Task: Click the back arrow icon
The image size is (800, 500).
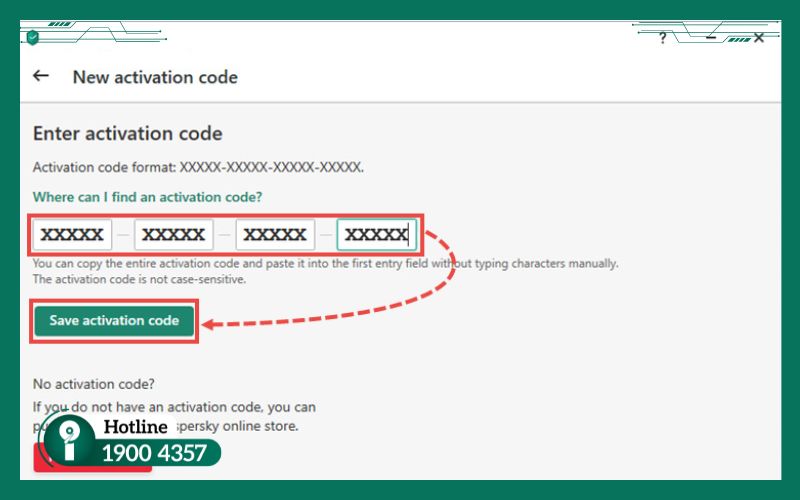Action: [x=41, y=76]
